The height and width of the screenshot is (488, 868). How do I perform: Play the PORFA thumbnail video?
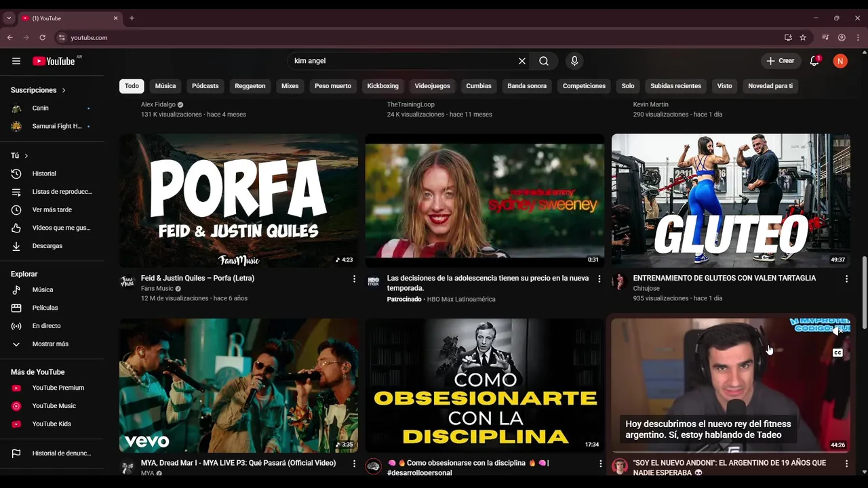pyautogui.click(x=239, y=201)
